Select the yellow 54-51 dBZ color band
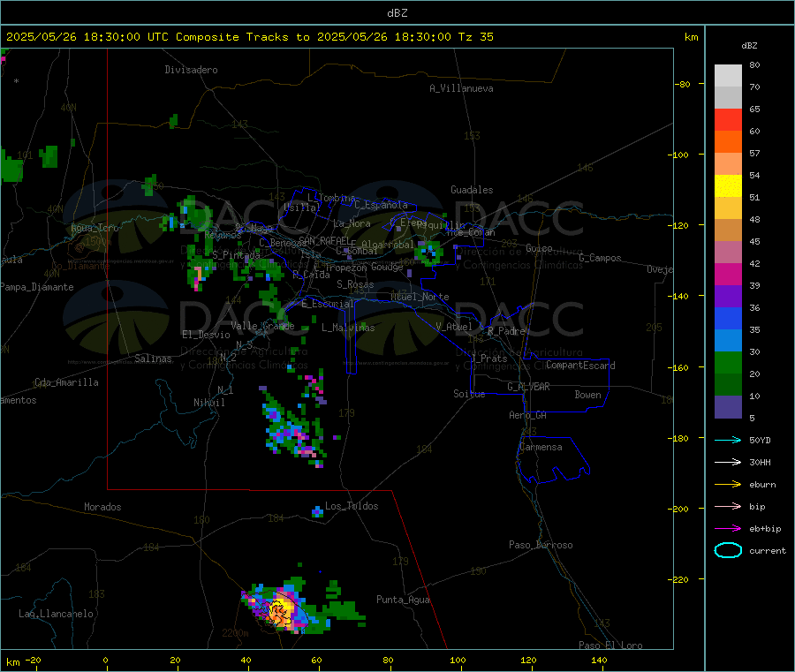795x672 pixels. 728,186
